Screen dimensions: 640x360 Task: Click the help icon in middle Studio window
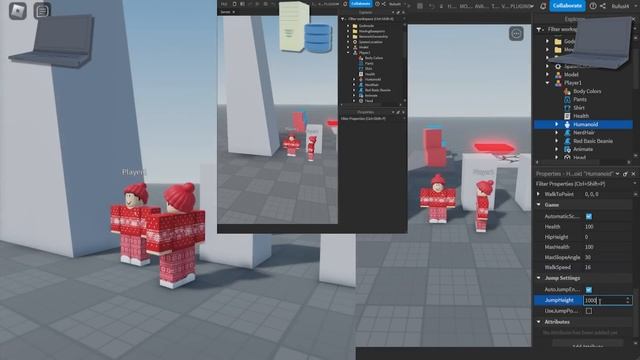pos(378,4)
